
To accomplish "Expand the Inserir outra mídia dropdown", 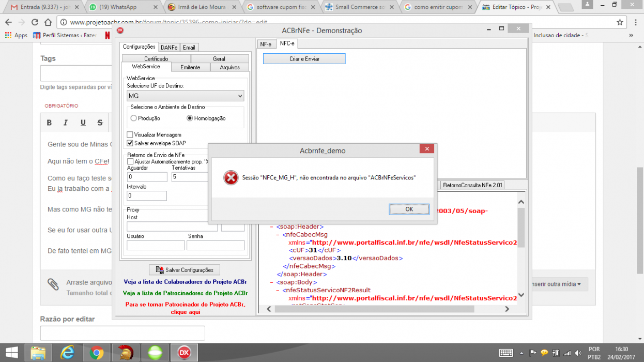I will pyautogui.click(x=557, y=284).
